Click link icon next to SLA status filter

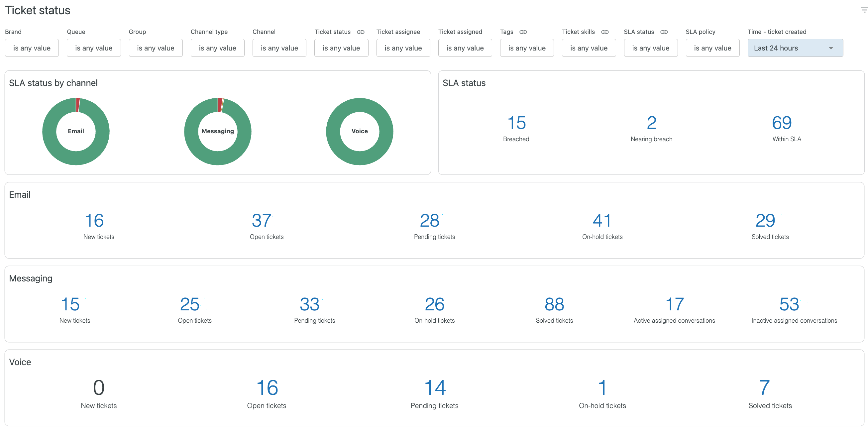pos(664,32)
